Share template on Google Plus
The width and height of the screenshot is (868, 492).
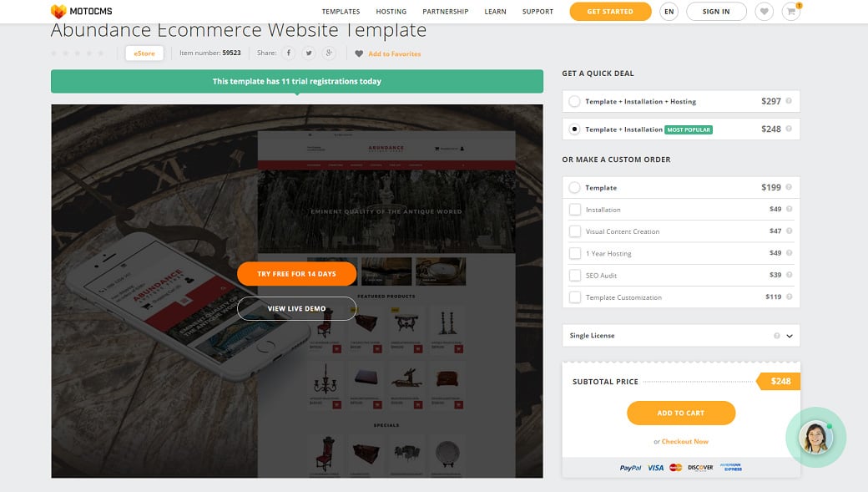[329, 53]
